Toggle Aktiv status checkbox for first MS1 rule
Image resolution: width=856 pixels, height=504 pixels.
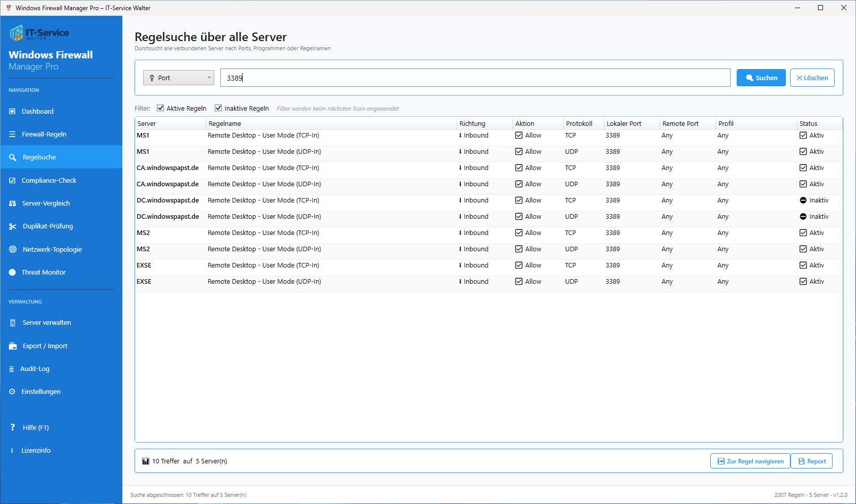(x=803, y=136)
